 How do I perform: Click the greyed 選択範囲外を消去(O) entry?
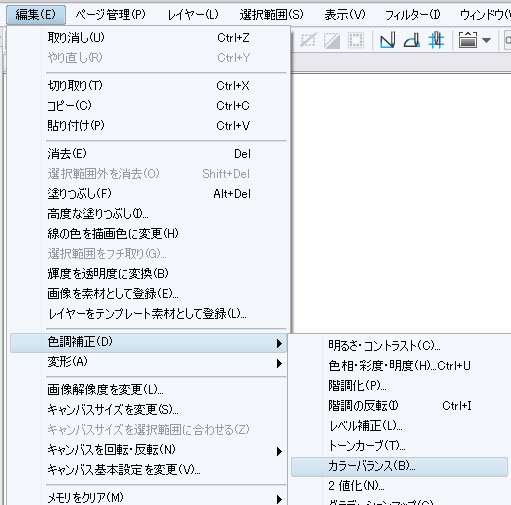[148, 174]
